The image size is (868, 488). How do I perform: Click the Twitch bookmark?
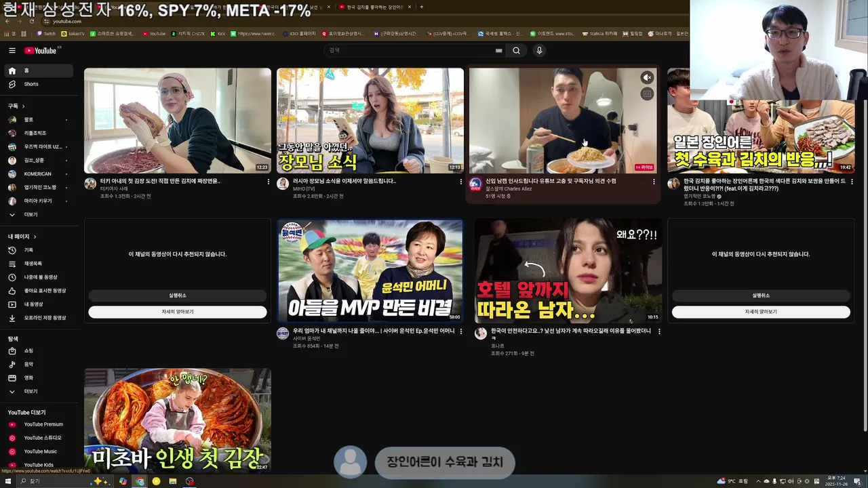click(46, 33)
